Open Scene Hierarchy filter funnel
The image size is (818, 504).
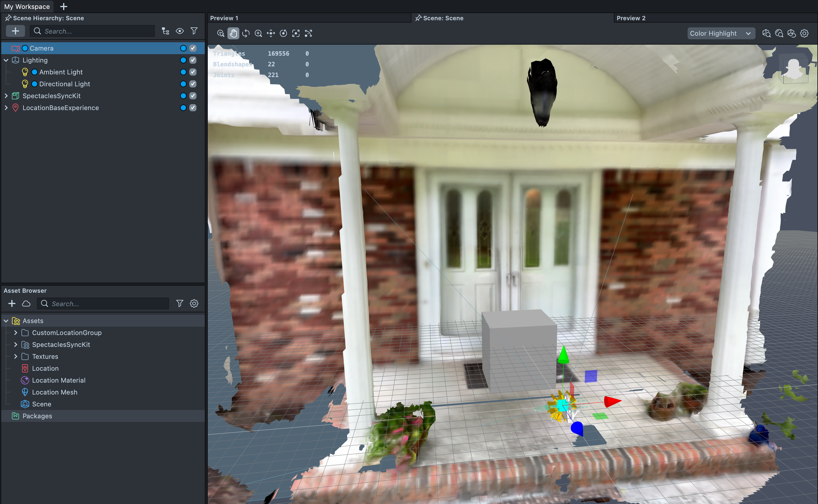[x=194, y=31]
